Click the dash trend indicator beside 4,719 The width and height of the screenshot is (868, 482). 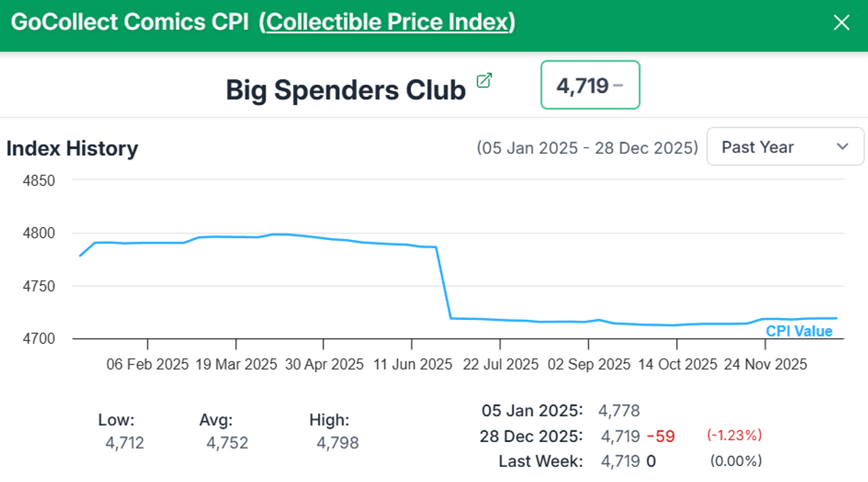[x=618, y=85]
